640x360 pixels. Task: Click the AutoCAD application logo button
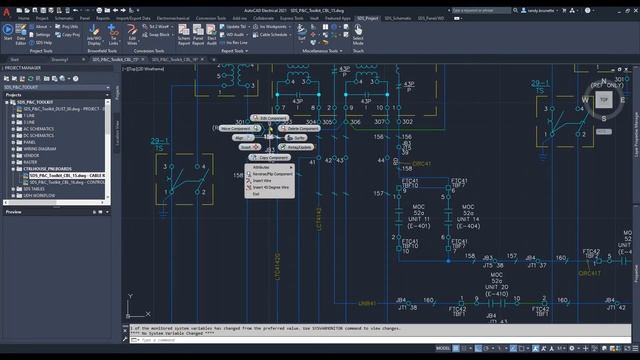(7, 12)
